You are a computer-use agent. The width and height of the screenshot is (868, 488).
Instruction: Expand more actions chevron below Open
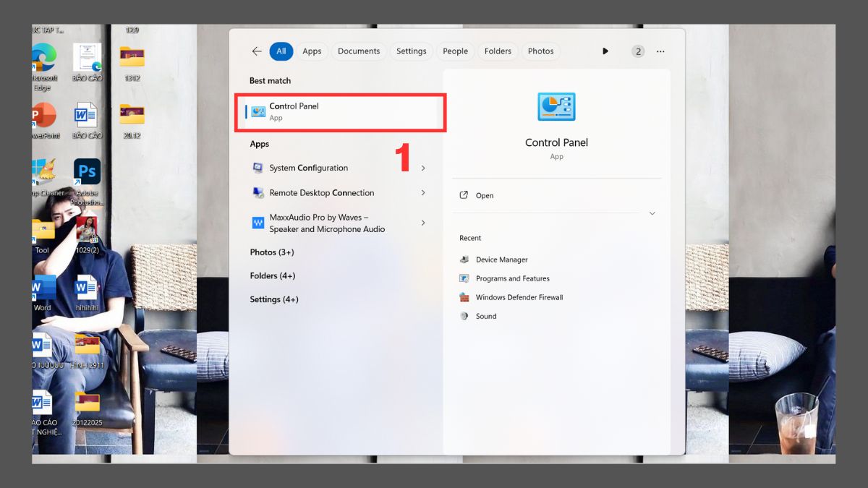[652, 213]
